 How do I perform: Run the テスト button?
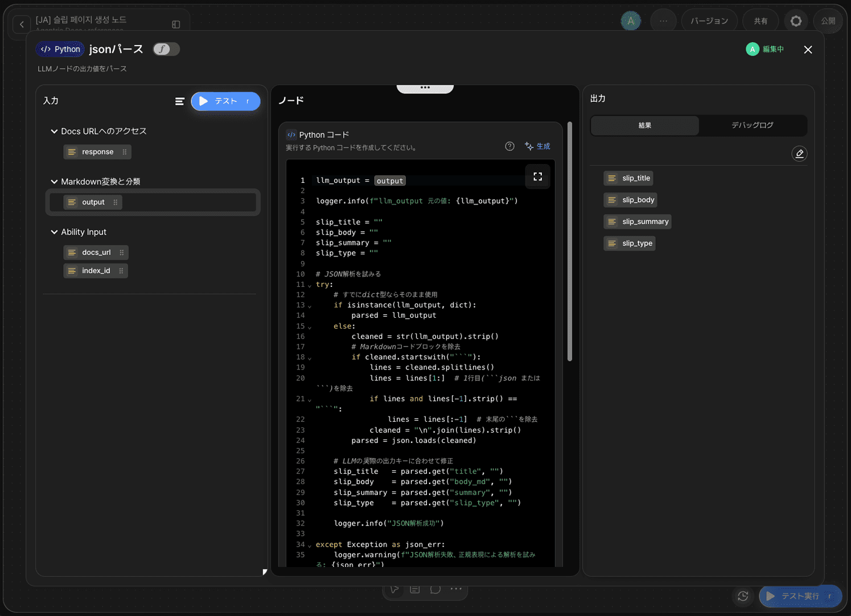coord(225,101)
